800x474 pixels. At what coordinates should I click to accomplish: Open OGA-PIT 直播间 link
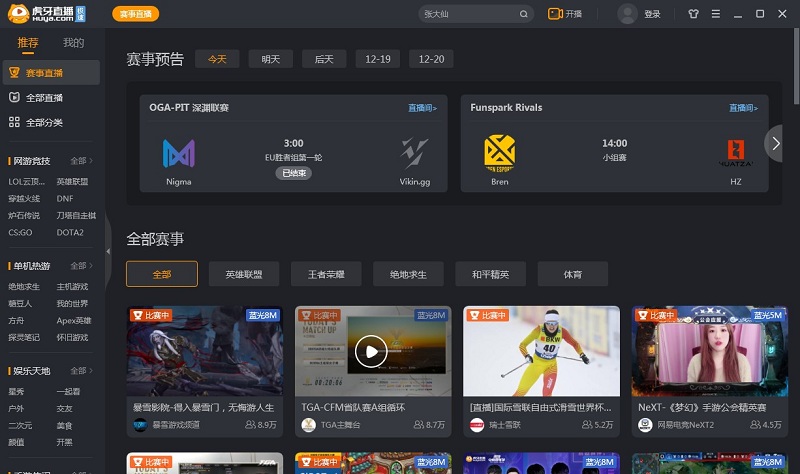click(422, 108)
